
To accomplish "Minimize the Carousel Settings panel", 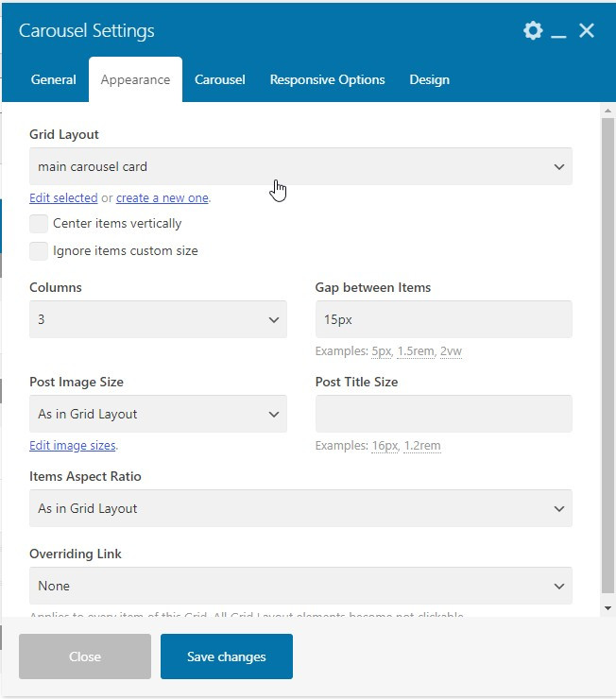I will [x=559, y=32].
